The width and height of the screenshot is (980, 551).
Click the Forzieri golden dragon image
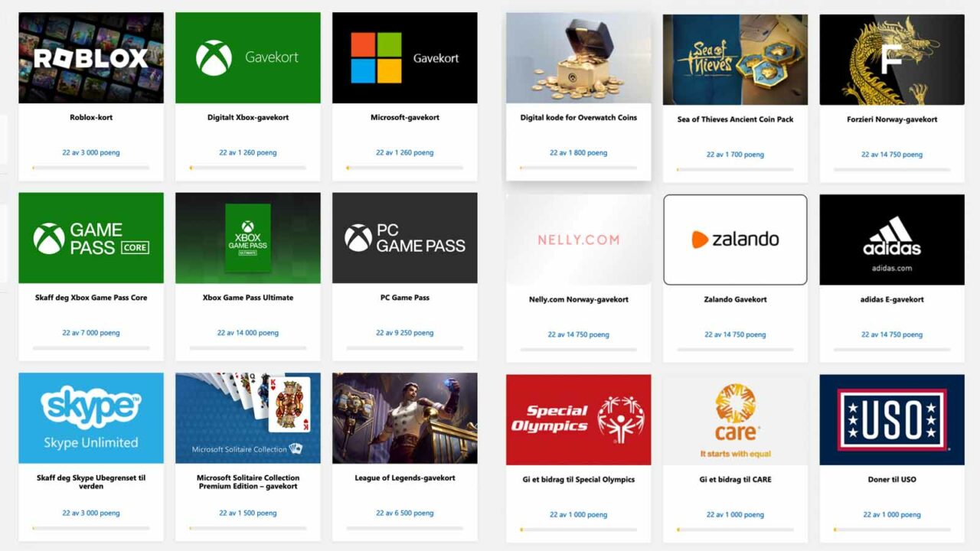point(892,59)
